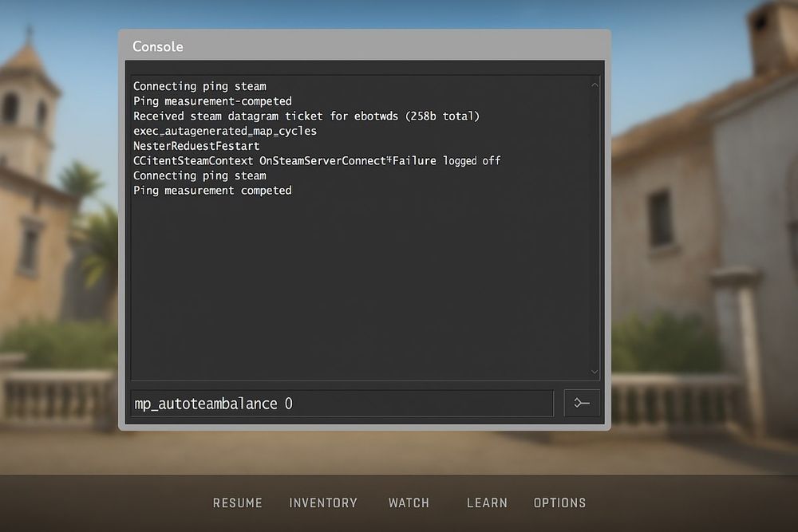Viewport: 798px width, 532px height.
Task: Open the INVENTORY menu item
Action: (323, 503)
